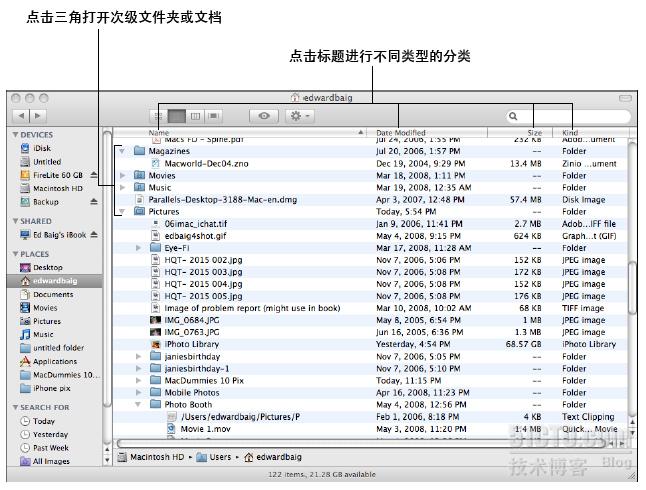Screen dimensions: 646x490
Task: Show Past Week saved search results
Action: [44, 448]
